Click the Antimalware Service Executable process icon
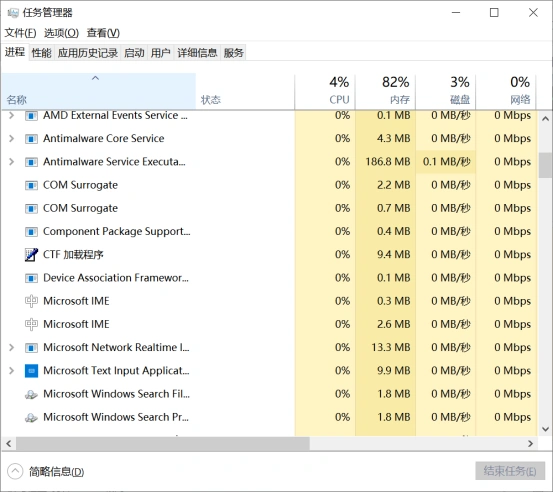 (31, 162)
